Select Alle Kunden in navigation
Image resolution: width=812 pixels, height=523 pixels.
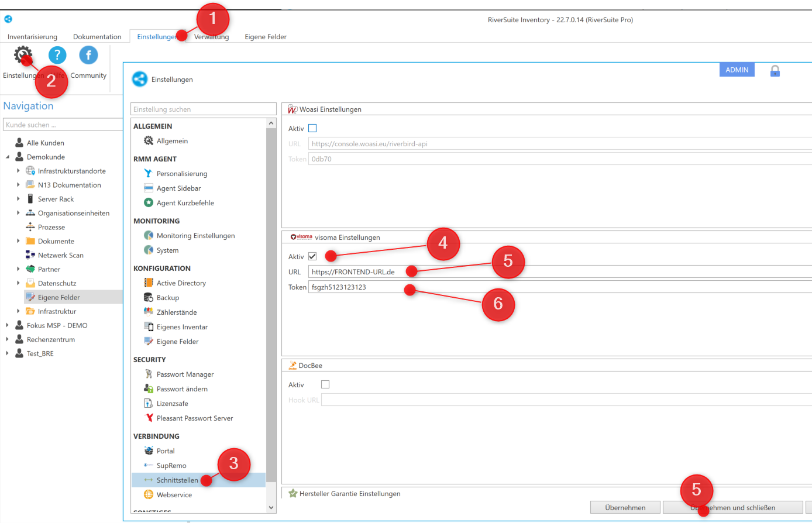pyautogui.click(x=46, y=143)
